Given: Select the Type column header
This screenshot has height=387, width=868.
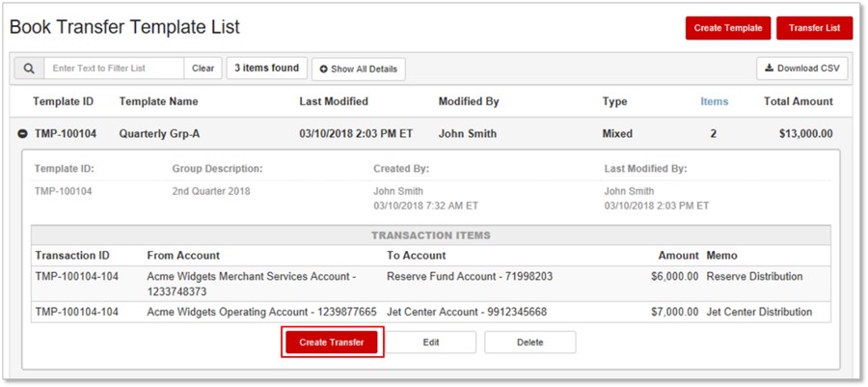Looking at the screenshot, I should pyautogui.click(x=614, y=102).
